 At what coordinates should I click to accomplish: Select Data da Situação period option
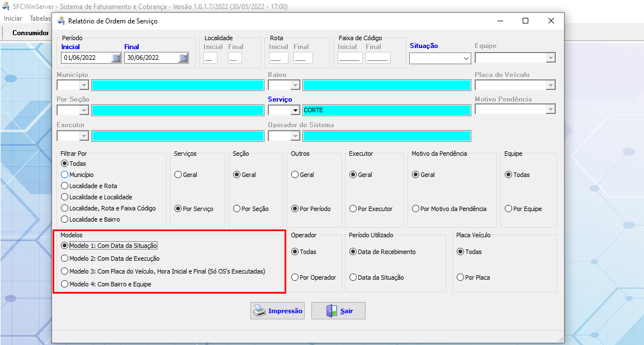click(x=353, y=277)
